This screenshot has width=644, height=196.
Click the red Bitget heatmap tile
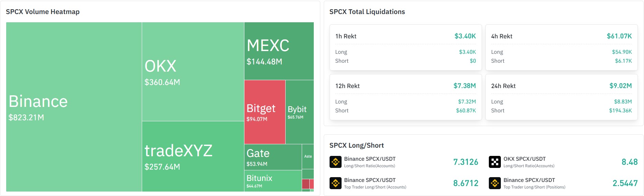[265, 112]
